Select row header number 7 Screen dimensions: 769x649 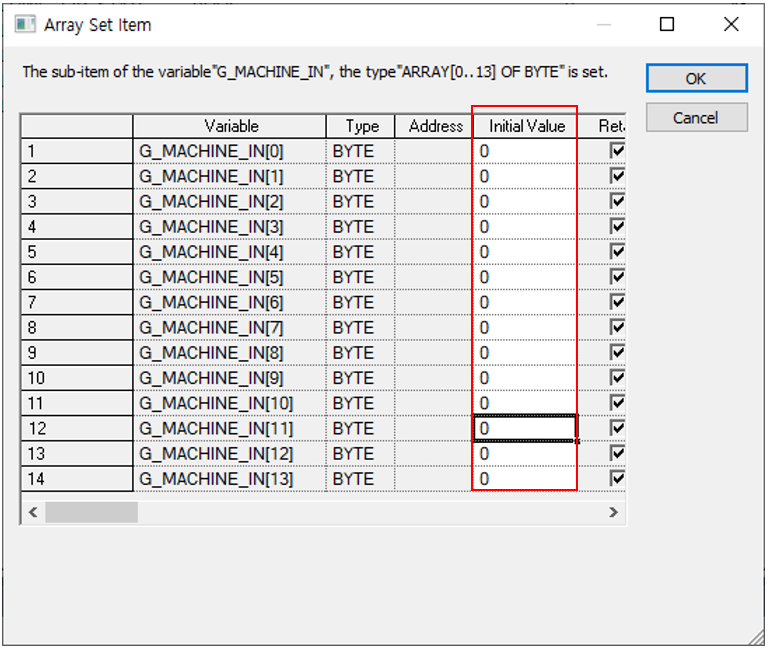76,302
